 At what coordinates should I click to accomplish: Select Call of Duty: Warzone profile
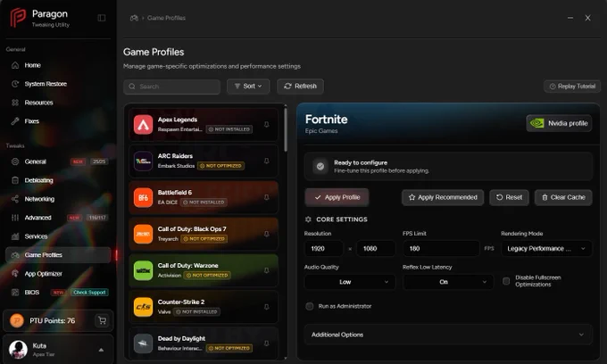[204, 270]
